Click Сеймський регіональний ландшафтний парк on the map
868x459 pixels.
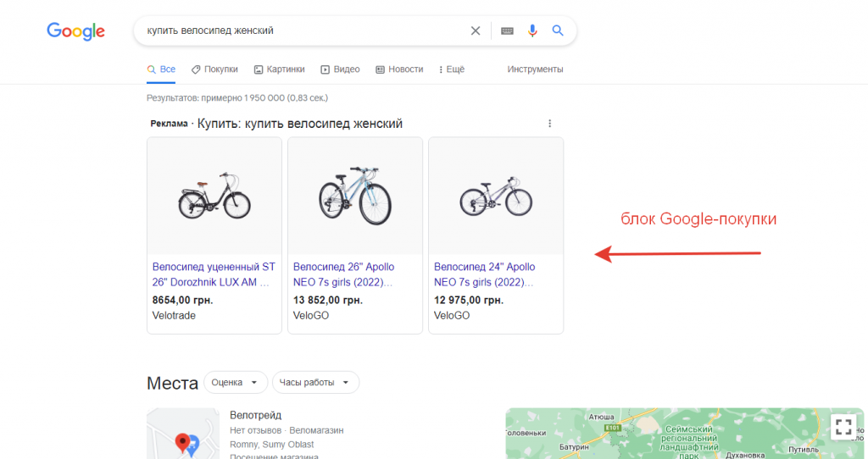(x=689, y=442)
